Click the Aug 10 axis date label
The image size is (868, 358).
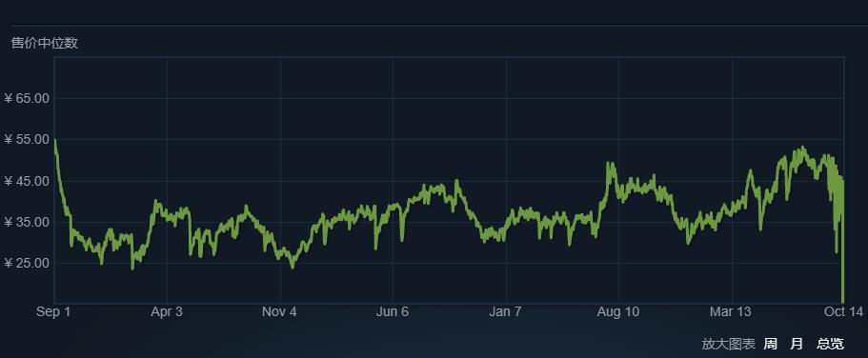618,312
